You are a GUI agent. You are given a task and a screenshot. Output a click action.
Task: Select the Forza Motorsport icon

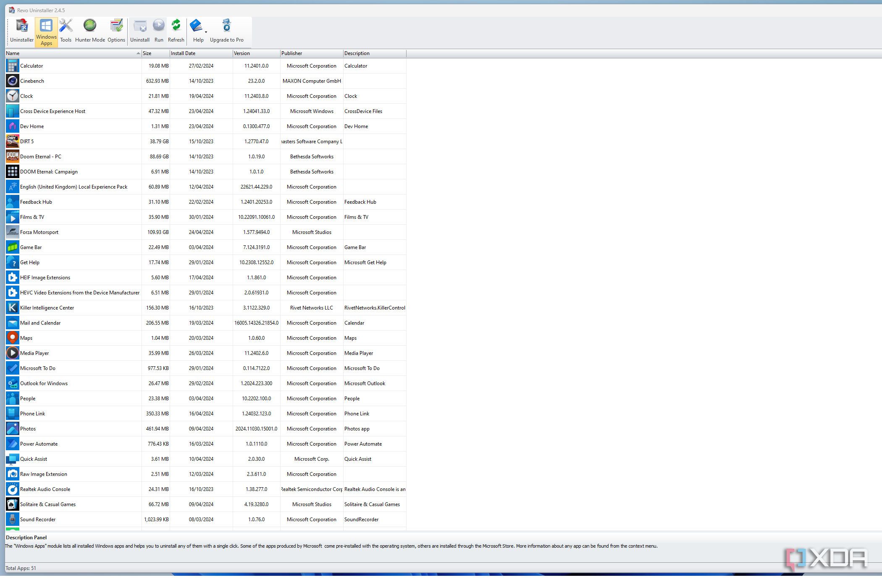click(13, 232)
